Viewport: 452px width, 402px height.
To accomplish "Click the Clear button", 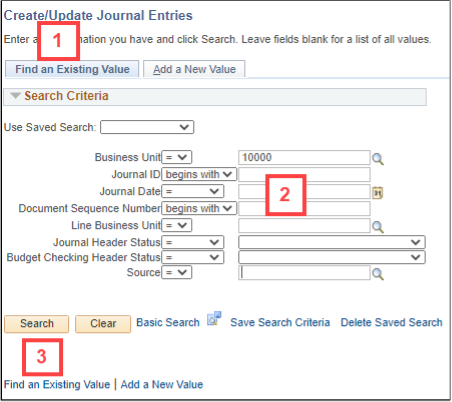I will pyautogui.click(x=103, y=324).
